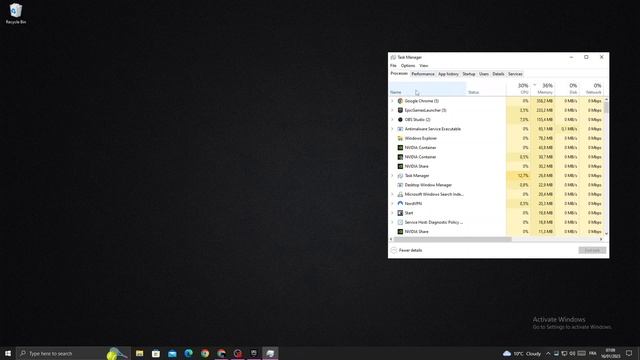
Task: Click the Windows Explorer process icon
Action: [400, 138]
